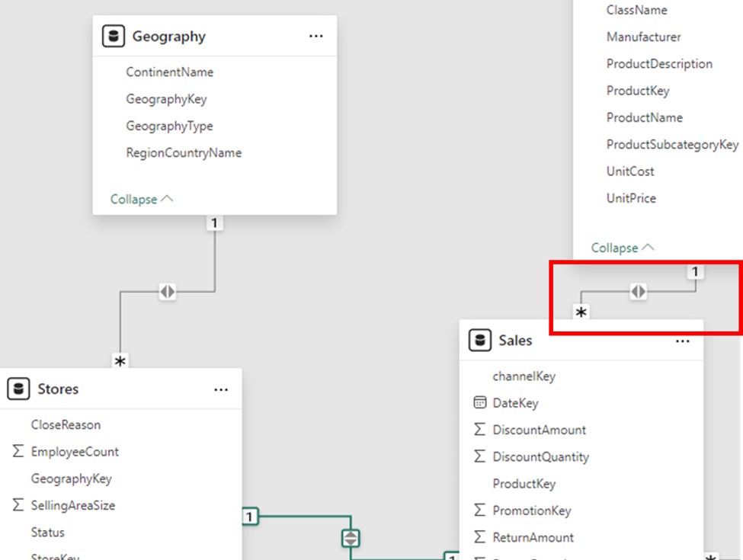Screen dimensions: 743x560
Task: Collapse the Geography table card
Action: [x=142, y=200]
